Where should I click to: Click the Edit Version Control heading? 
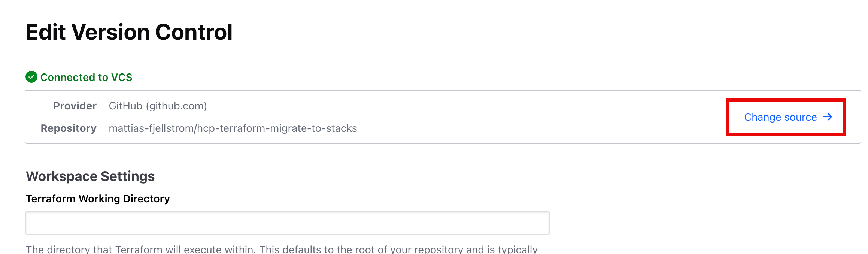[x=129, y=32]
